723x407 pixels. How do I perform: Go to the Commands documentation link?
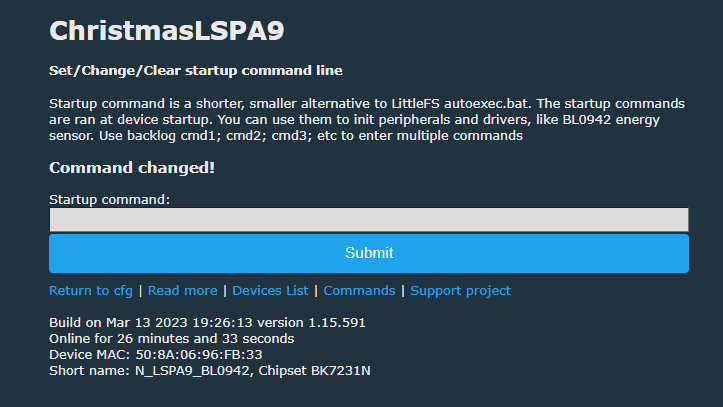click(x=359, y=290)
